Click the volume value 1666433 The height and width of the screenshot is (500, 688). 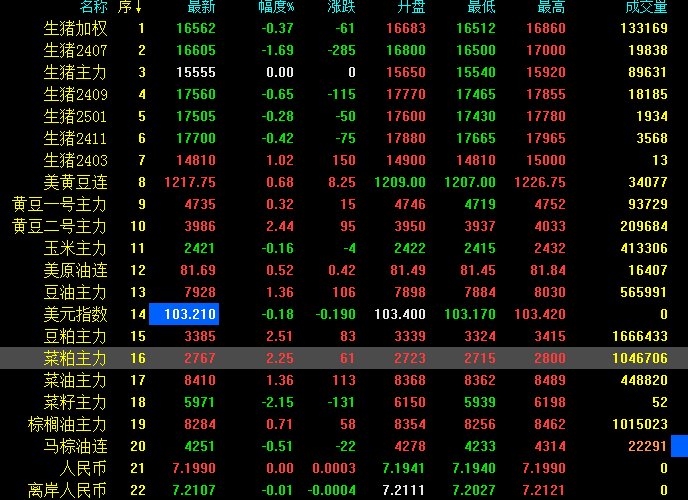click(640, 336)
